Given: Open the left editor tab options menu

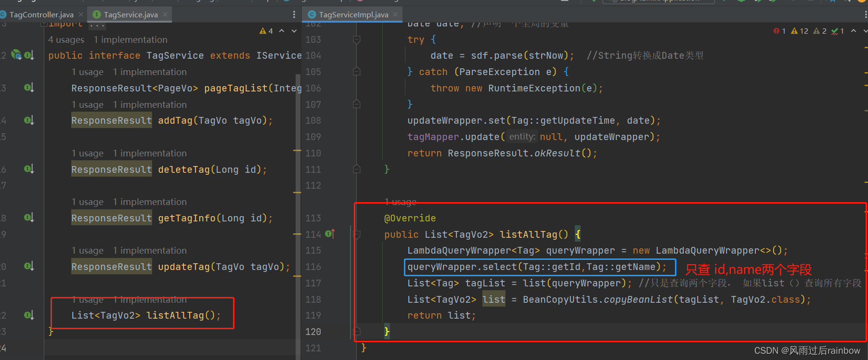Looking at the screenshot, I should 294,14.
